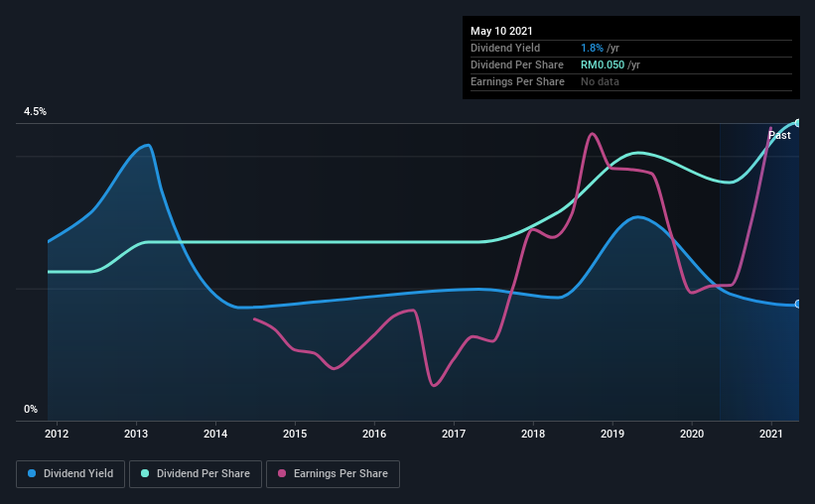Click the No data earnings value
The width and height of the screenshot is (815, 504).
[600, 81]
